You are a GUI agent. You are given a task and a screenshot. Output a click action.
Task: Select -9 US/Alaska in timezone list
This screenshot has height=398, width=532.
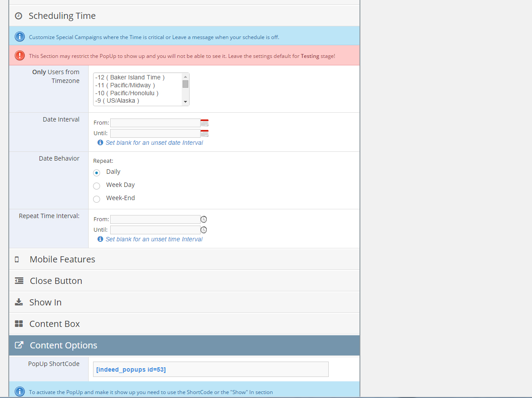click(x=117, y=101)
